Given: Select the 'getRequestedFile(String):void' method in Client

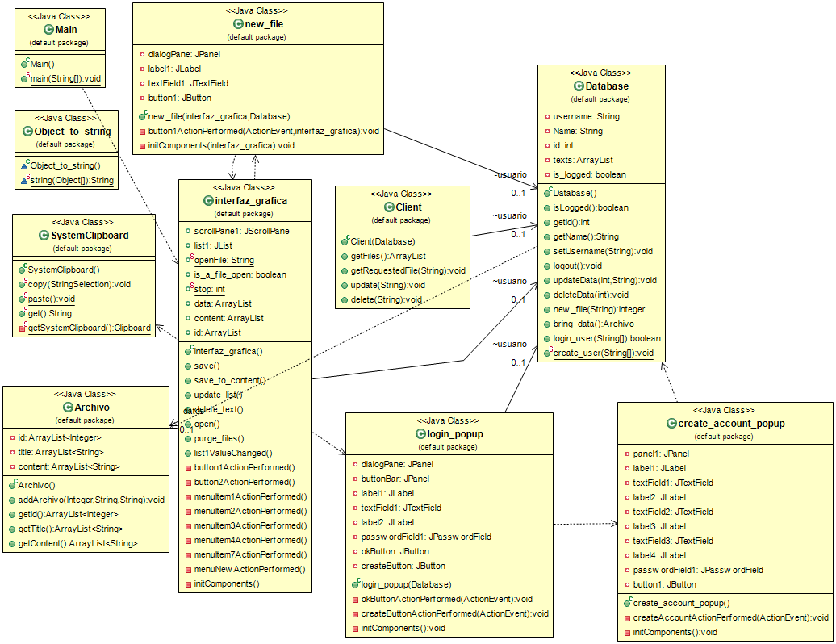Looking at the screenshot, I should point(408,271).
